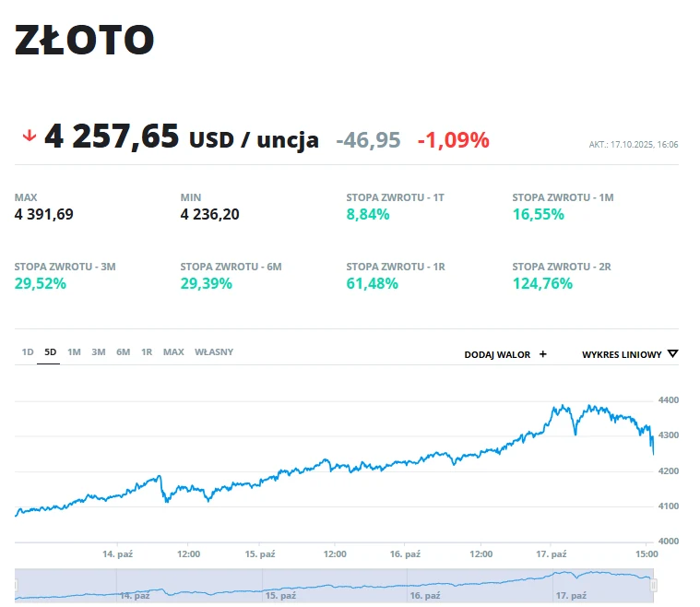This screenshot has width=700, height=607.
Task: Click the mini overview chart in navigator
Action: [332, 585]
